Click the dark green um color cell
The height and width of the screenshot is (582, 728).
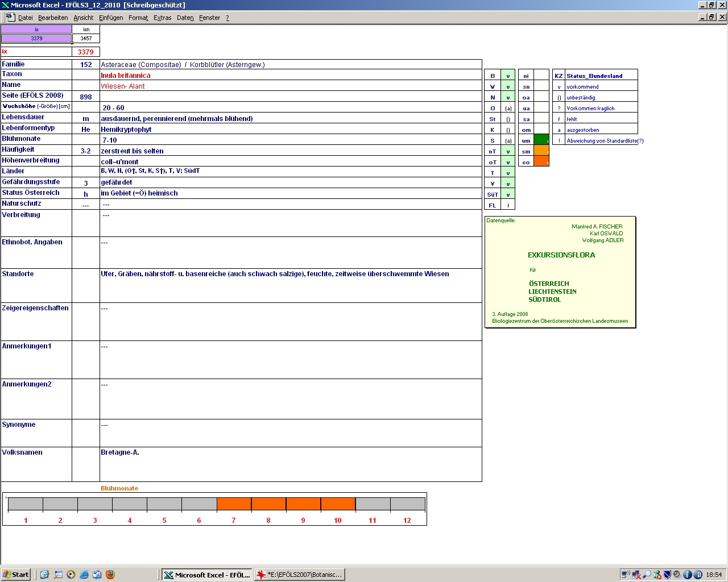click(541, 140)
